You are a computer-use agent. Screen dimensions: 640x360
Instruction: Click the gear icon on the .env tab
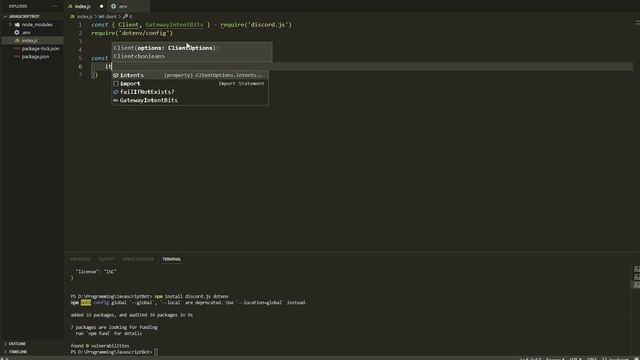[x=113, y=6]
